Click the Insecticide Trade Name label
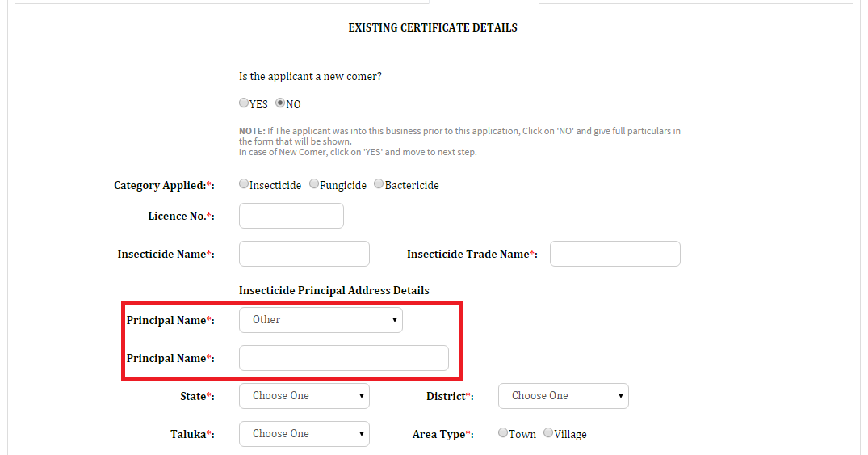This screenshot has height=455, width=868. (x=472, y=254)
